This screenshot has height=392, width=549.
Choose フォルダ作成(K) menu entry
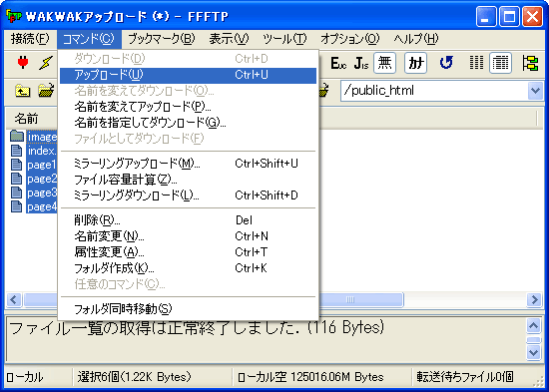(x=188, y=268)
